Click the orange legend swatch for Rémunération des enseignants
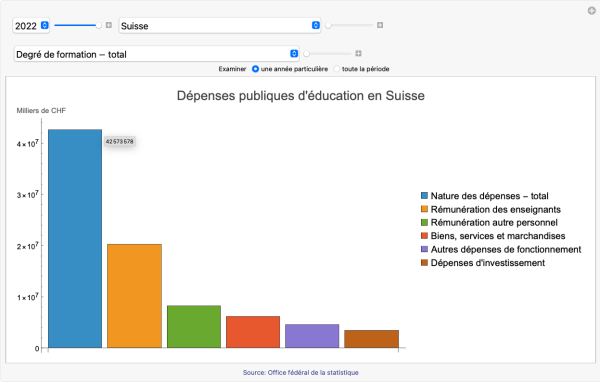Image resolution: width=600 pixels, height=383 pixels. pos(424,209)
